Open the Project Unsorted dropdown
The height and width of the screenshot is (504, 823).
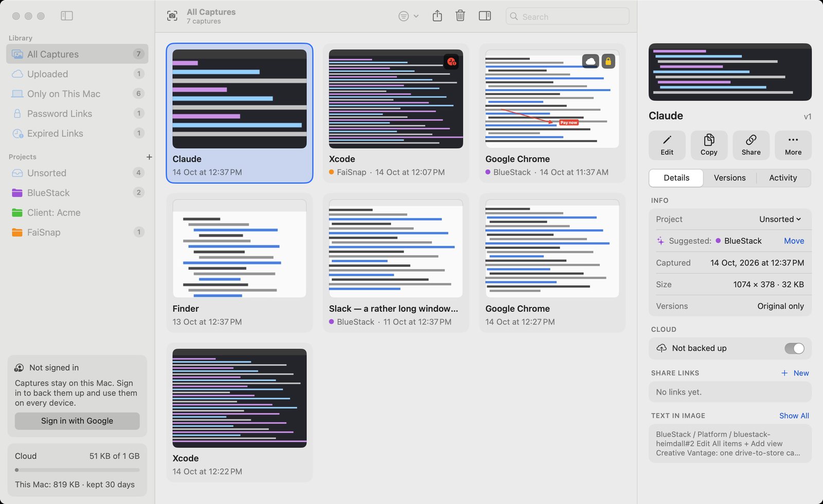coord(780,219)
